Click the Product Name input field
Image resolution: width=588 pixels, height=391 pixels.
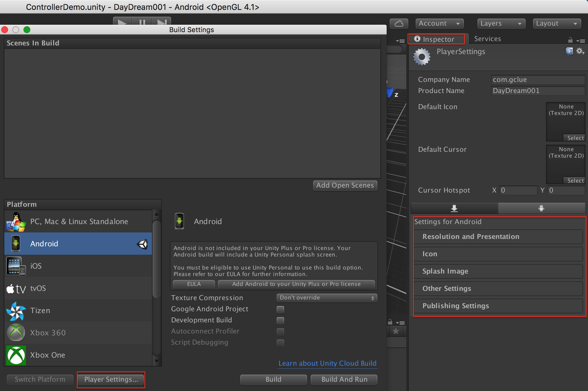(x=538, y=91)
